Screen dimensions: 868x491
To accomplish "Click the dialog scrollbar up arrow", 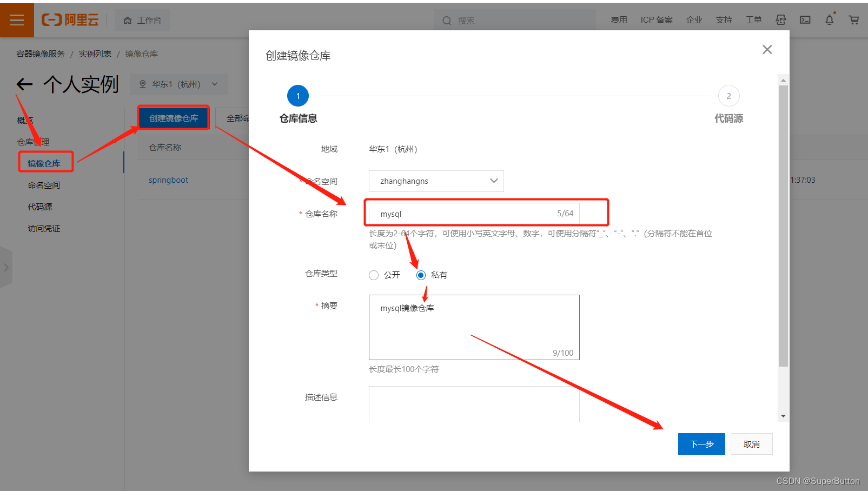I will 783,80.
